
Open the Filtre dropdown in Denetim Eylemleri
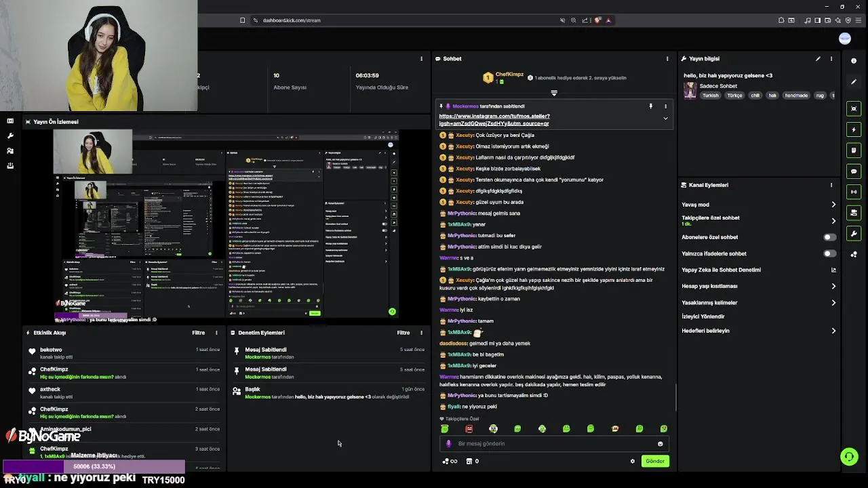(x=403, y=333)
